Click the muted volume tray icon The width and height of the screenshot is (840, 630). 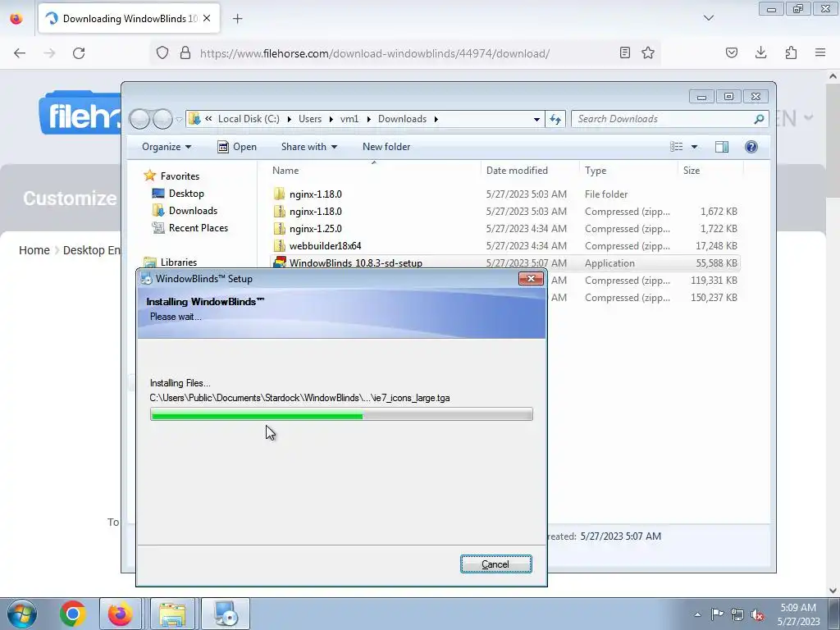(757, 614)
